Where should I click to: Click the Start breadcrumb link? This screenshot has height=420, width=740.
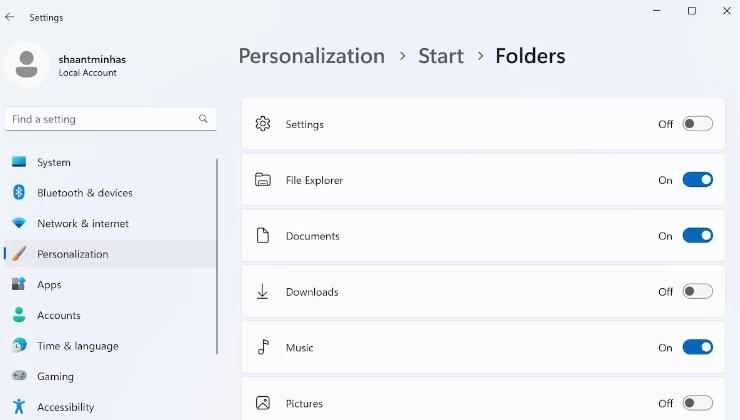(441, 56)
